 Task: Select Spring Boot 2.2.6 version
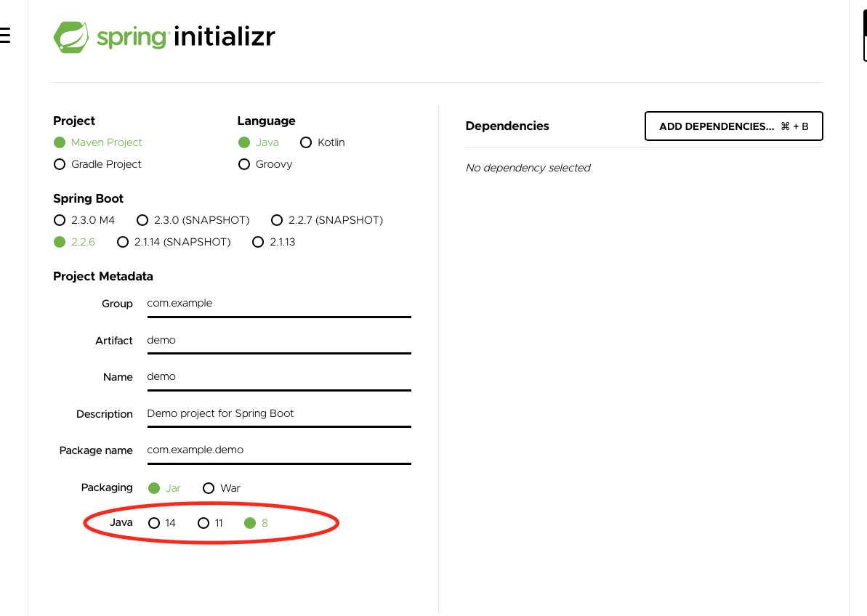pyautogui.click(x=60, y=242)
